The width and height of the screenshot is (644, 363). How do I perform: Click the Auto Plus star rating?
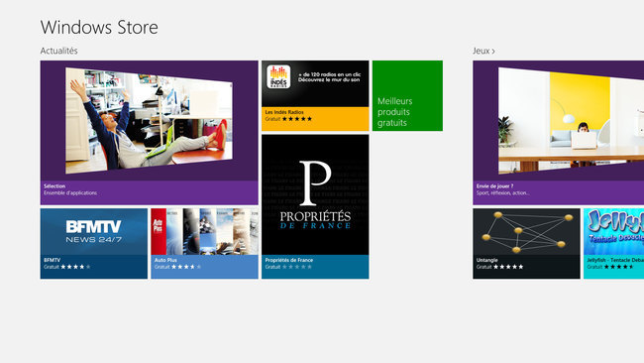[186, 267]
